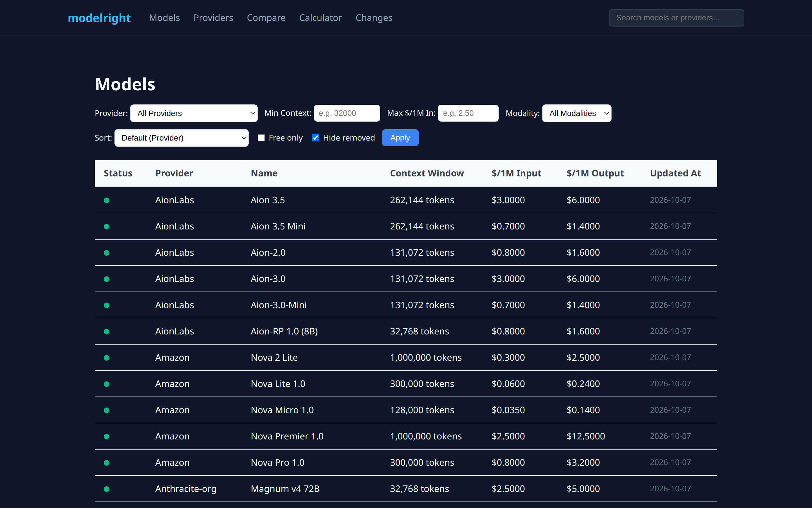Open the Changes page
Viewport: 812px width, 508px height.
click(374, 18)
